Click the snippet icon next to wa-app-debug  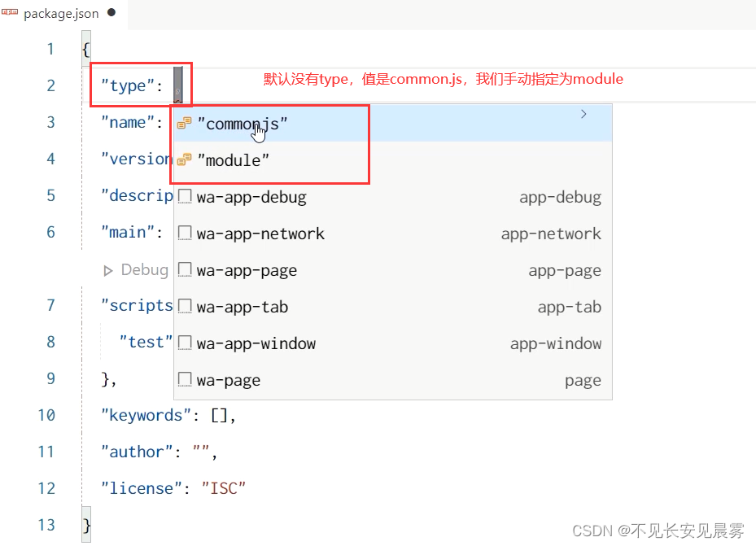pos(185,197)
